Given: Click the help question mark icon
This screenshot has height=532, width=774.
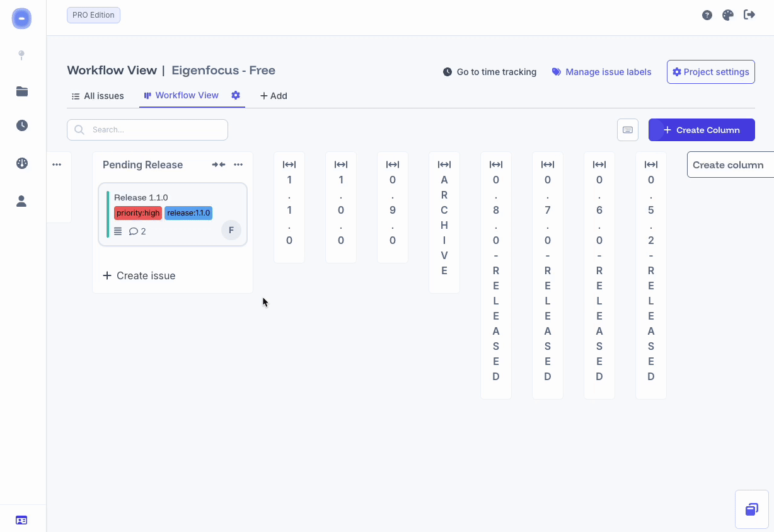Looking at the screenshot, I should tap(707, 14).
